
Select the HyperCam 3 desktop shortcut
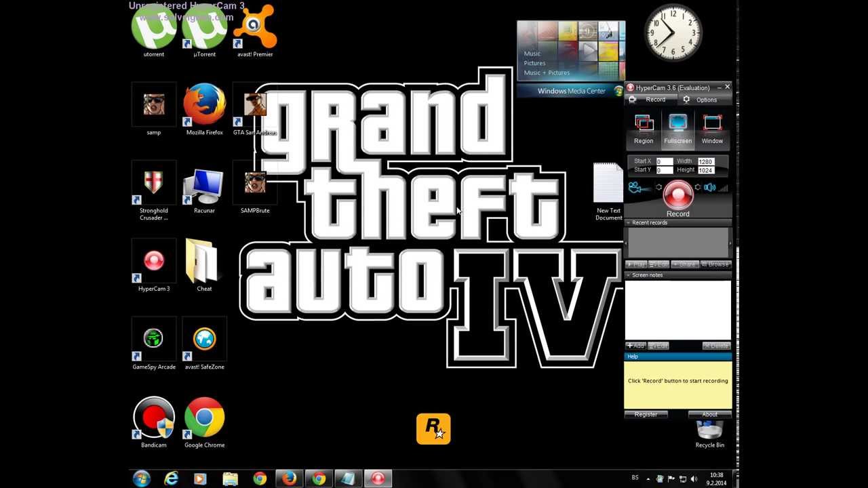(154, 265)
